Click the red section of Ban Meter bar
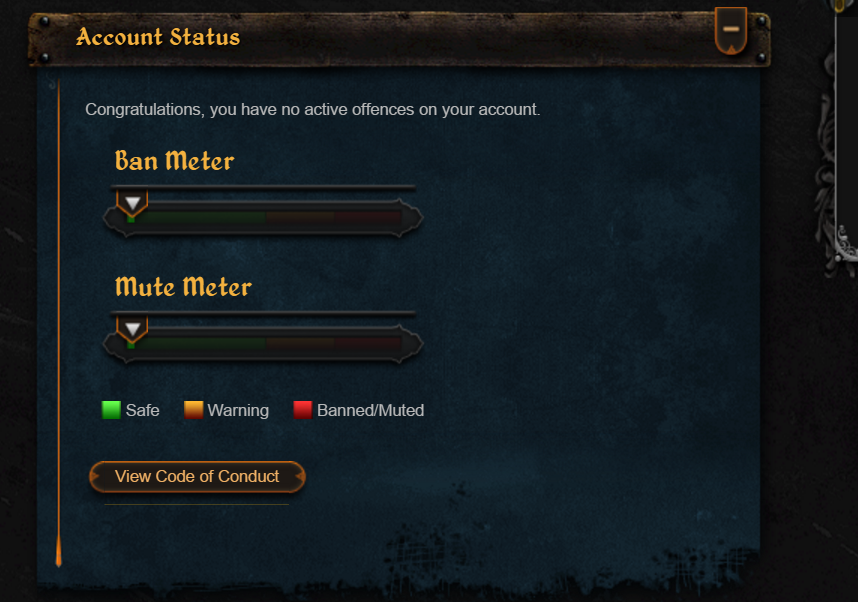Screen dimensions: 858x602 [368, 217]
